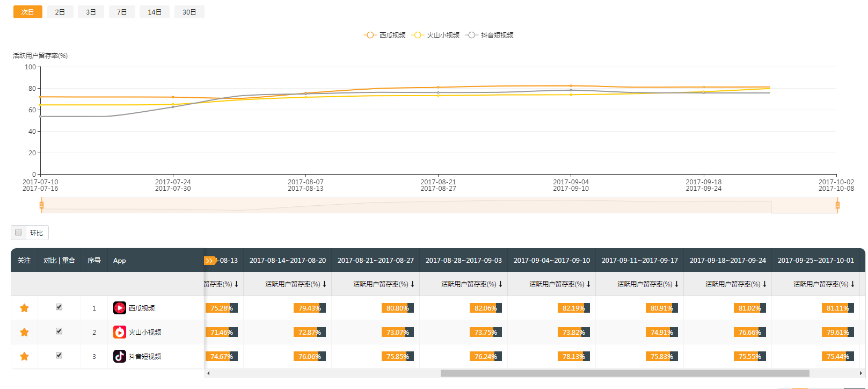Uncheck compare box for 西瓜视频 row
868x389 pixels.
(x=59, y=307)
